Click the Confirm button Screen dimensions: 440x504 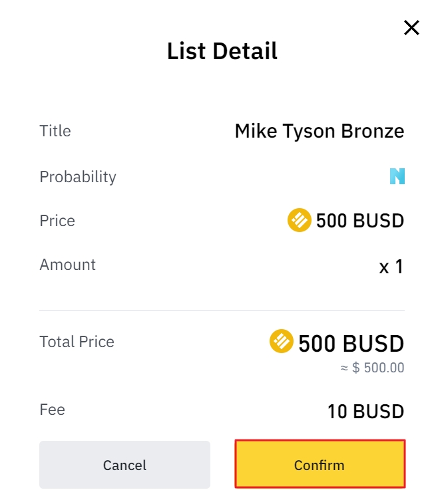pyautogui.click(x=320, y=464)
